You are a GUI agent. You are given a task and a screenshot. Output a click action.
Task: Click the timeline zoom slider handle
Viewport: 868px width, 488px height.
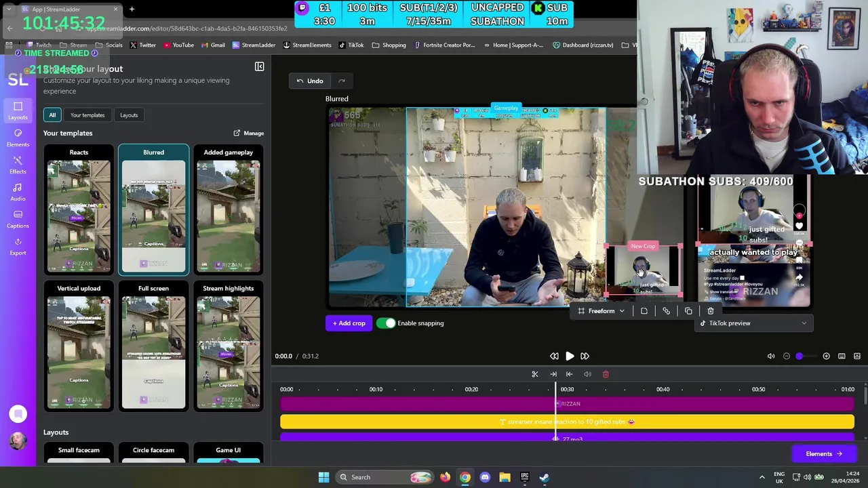[x=799, y=356]
